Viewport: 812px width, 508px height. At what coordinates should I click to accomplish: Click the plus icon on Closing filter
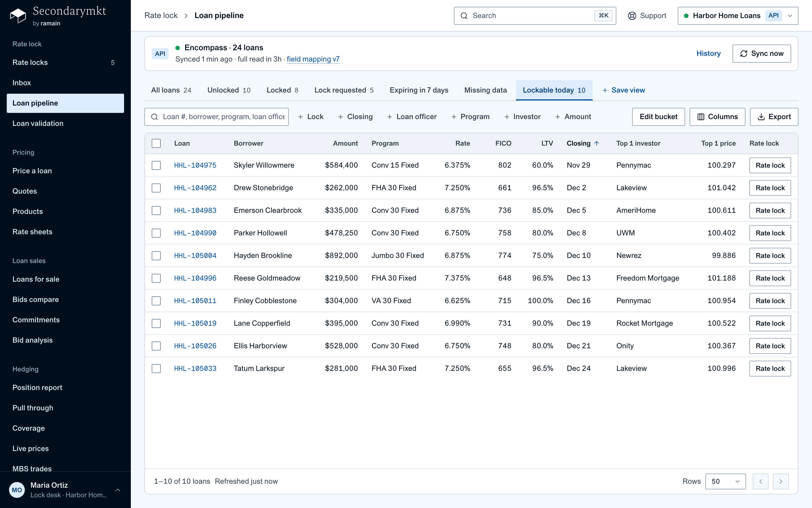pyautogui.click(x=340, y=117)
